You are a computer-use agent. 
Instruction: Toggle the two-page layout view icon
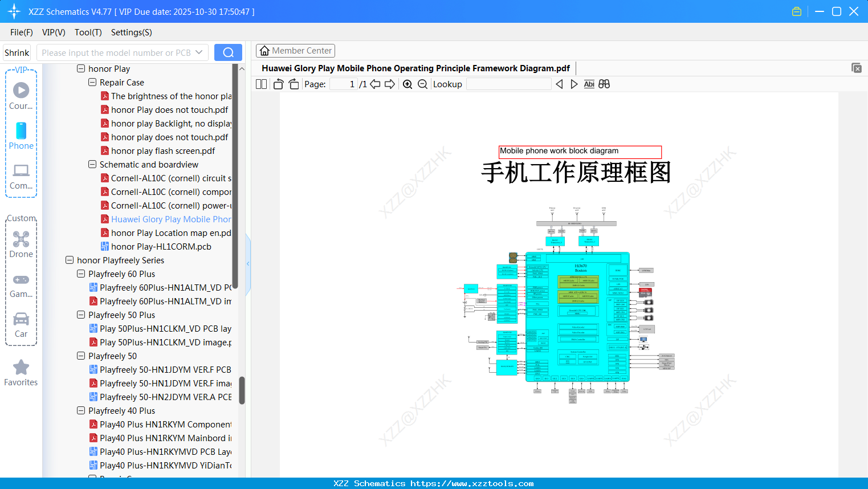pyautogui.click(x=261, y=84)
